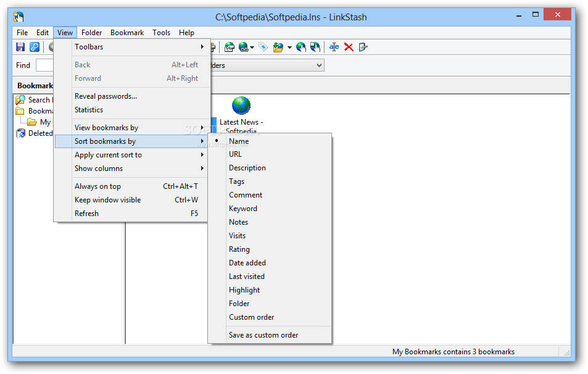Click the Bookmark panel header
The image size is (588, 374).
coord(35,86)
